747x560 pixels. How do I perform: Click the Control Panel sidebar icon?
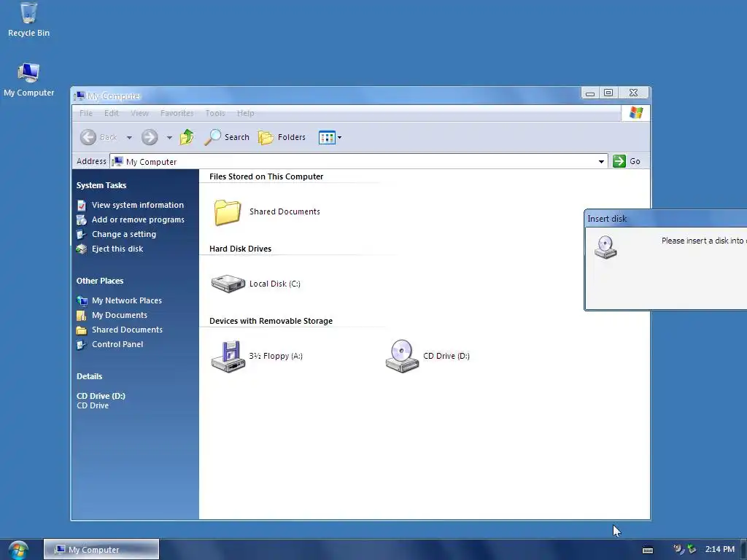point(82,344)
